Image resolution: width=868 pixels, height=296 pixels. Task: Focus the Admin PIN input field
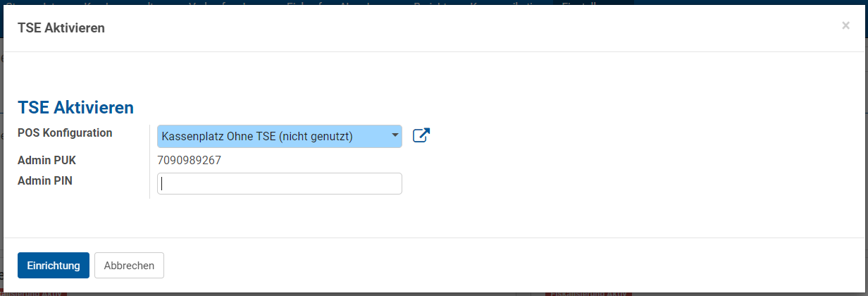pyautogui.click(x=280, y=183)
